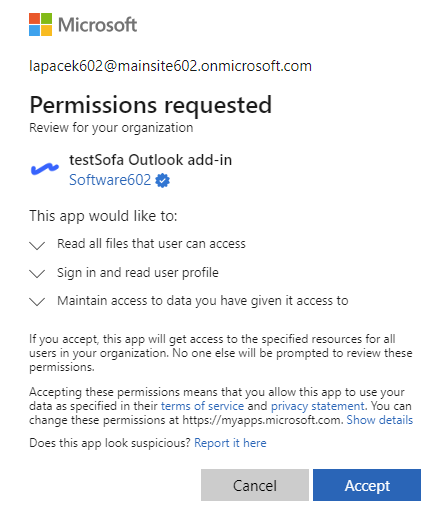The image size is (446, 525).
Task: Click Maintain access to data permission text
Action: coord(203,301)
